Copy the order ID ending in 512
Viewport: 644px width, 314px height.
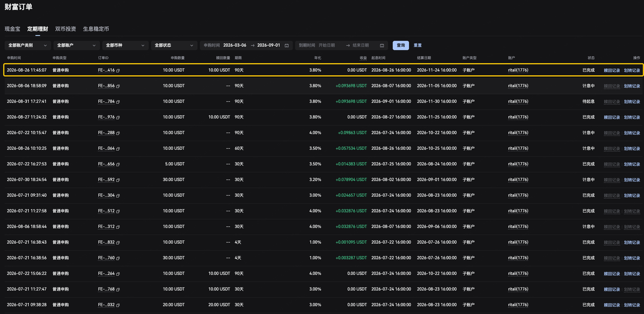coord(118,211)
